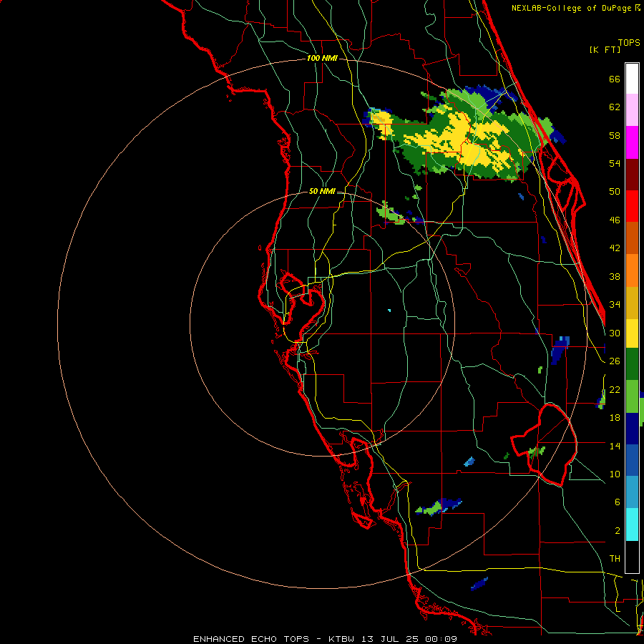The width and height of the screenshot is (644, 644).
Task: Click the "26" legend value
Action: click(x=615, y=361)
